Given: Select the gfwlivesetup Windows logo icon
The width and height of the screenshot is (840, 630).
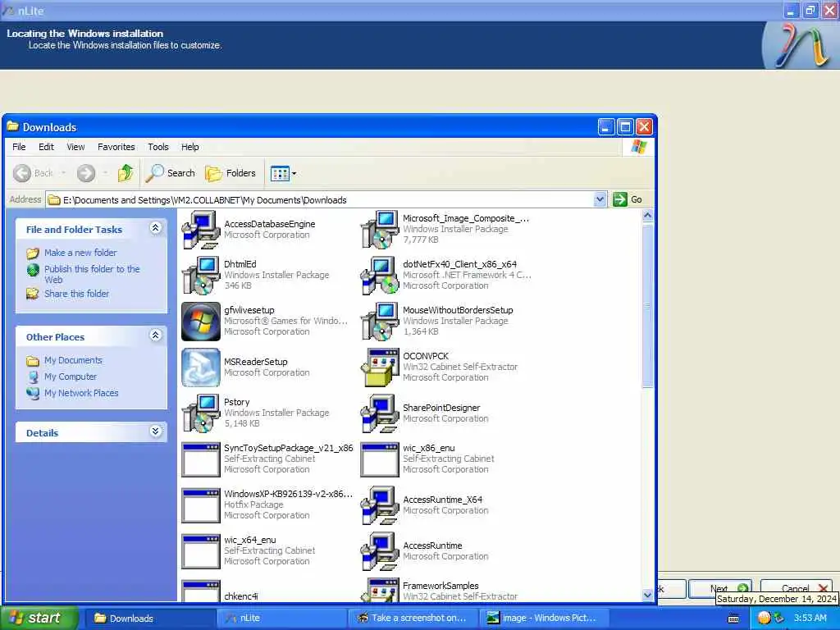Looking at the screenshot, I should pos(200,322).
